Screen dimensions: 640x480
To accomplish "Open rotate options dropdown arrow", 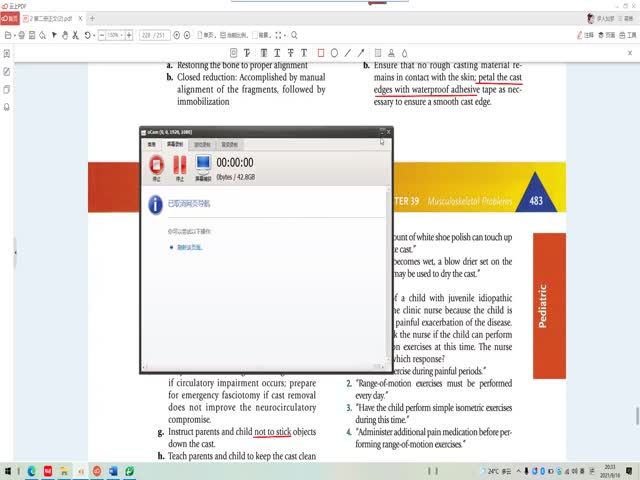I will (94, 36).
